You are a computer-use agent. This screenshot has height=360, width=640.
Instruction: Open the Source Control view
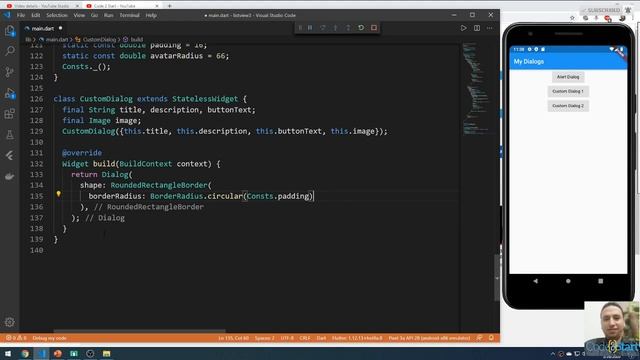[x=10, y=72]
